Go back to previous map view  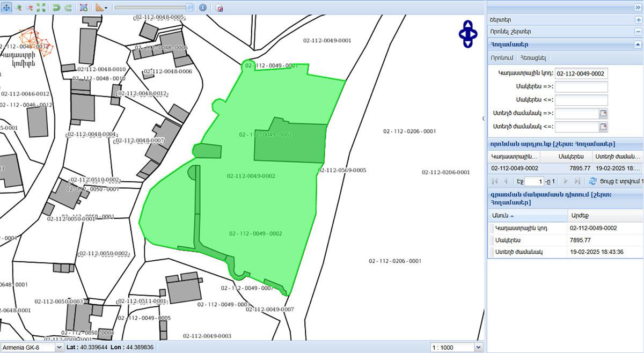tap(56, 8)
